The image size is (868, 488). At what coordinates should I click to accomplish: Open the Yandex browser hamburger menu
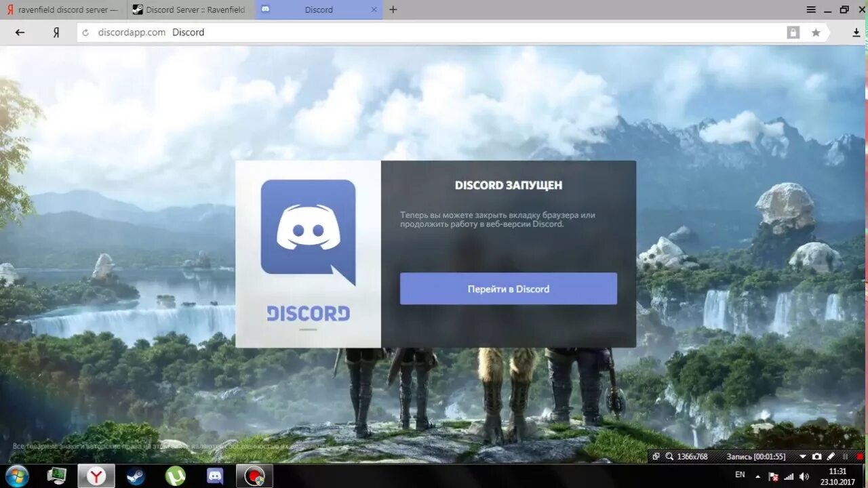[x=811, y=9]
